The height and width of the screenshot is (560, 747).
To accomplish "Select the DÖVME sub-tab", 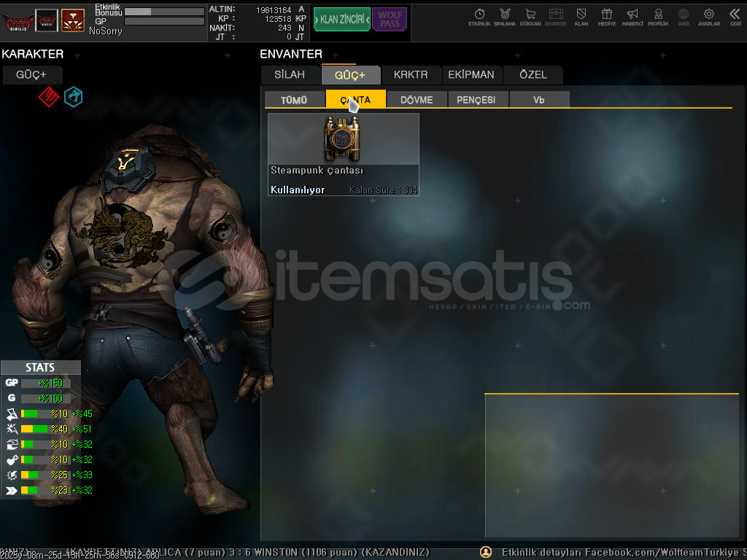I will click(x=417, y=99).
